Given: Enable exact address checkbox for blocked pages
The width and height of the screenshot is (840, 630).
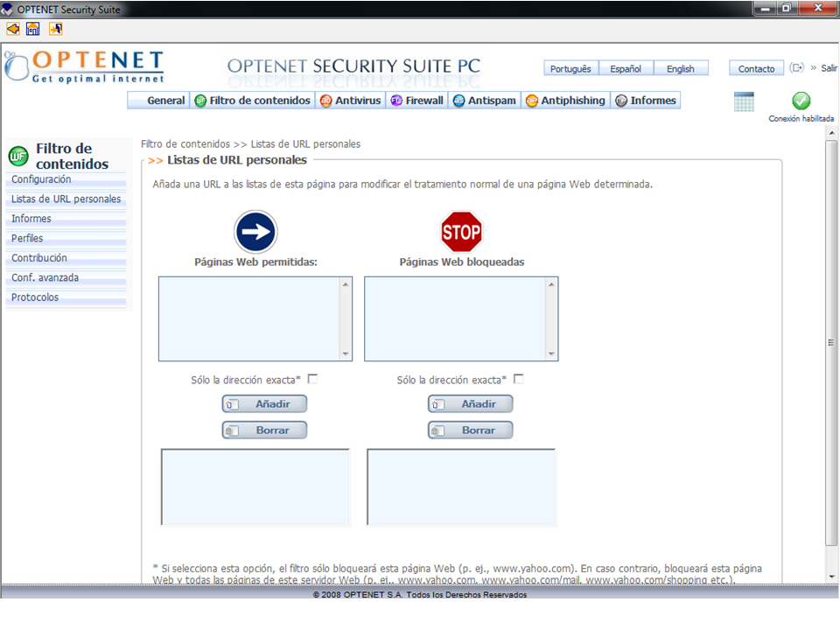Looking at the screenshot, I should point(518,380).
